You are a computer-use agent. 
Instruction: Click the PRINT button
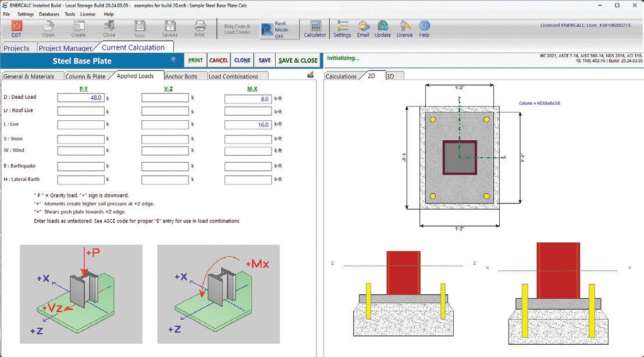195,60
